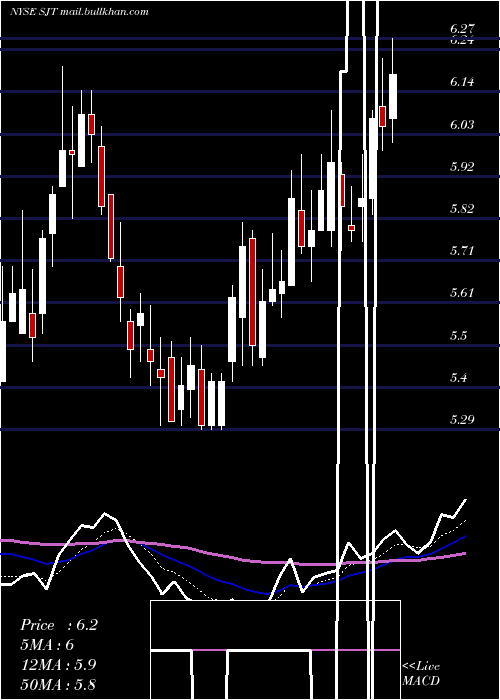Click the <<Live MACD label
Viewport: 500px width, 700px height.
pyautogui.click(x=421, y=673)
